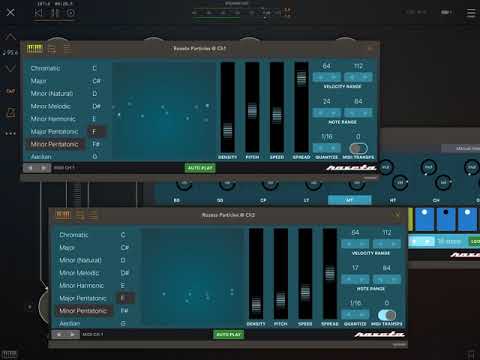Image resolution: width=480 pixels, height=360 pixels.
Task: Click Density slider handle in Ch2 window
Action: tap(256, 304)
